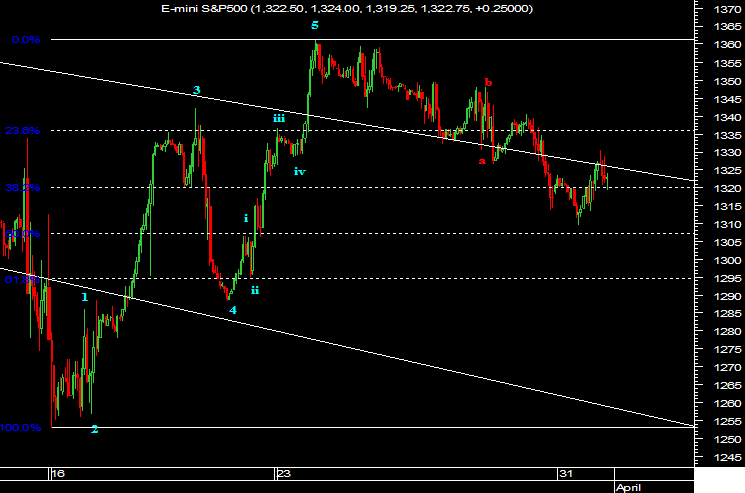Click the 1320 price axis label
Viewport: 745px width, 493px height.
[x=727, y=189]
